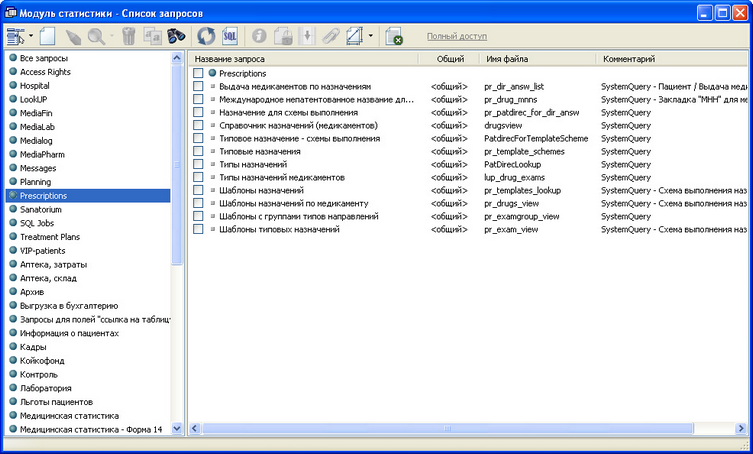Click the trash can delete icon
The image size is (753, 454).
[129, 36]
